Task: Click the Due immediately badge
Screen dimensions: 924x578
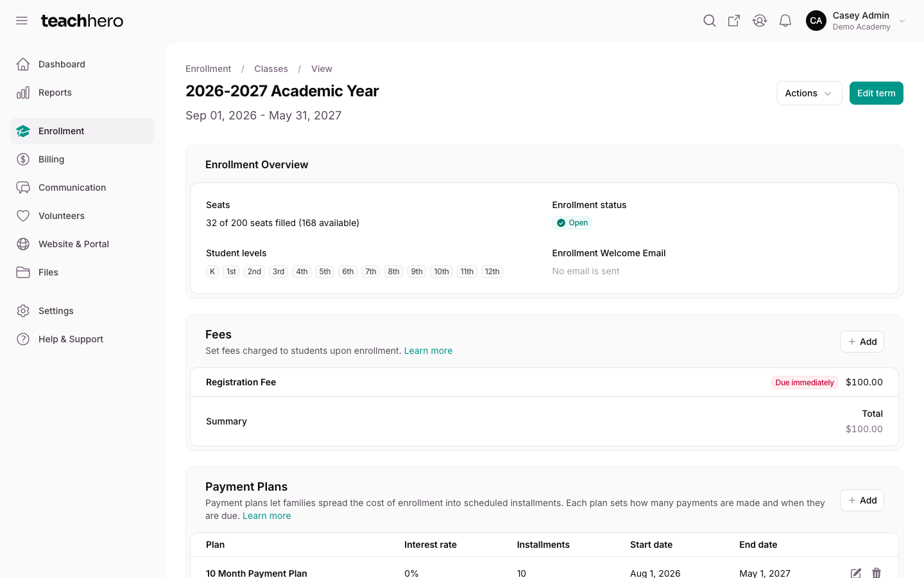Action: (x=805, y=382)
